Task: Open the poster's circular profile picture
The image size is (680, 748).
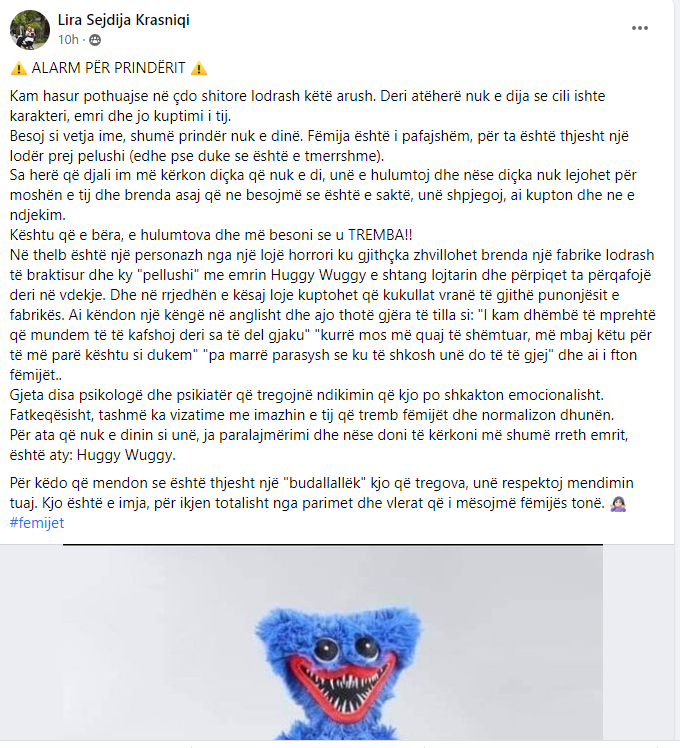Action: pyautogui.click(x=30, y=30)
